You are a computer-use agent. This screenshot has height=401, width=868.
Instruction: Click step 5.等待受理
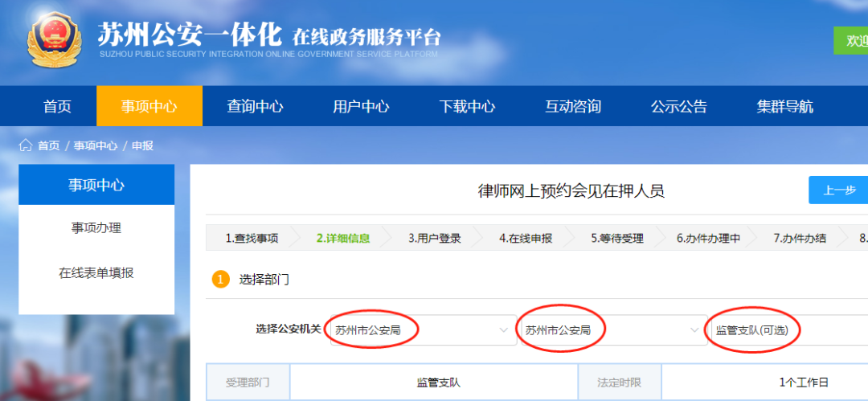617,239
